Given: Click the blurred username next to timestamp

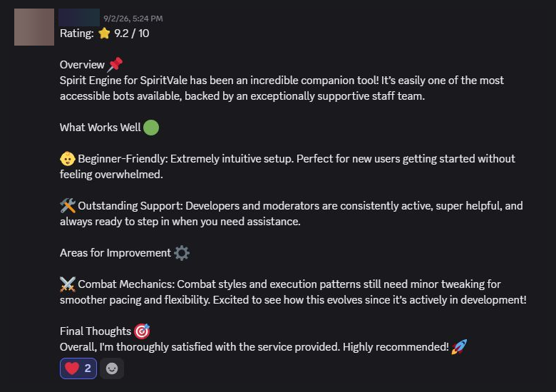Looking at the screenshot, I should coord(79,18).
